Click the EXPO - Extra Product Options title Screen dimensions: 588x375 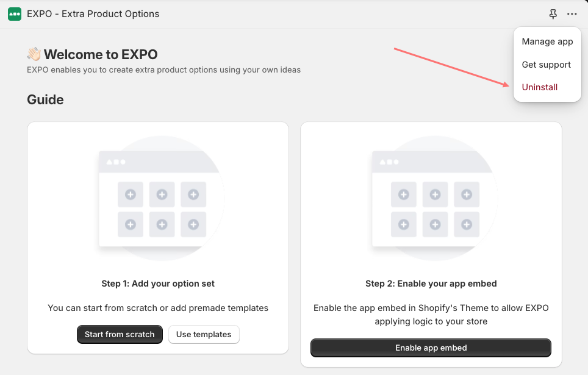93,14
